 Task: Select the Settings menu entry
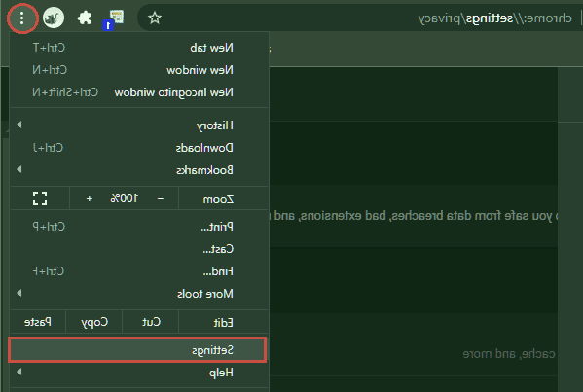click(137, 349)
